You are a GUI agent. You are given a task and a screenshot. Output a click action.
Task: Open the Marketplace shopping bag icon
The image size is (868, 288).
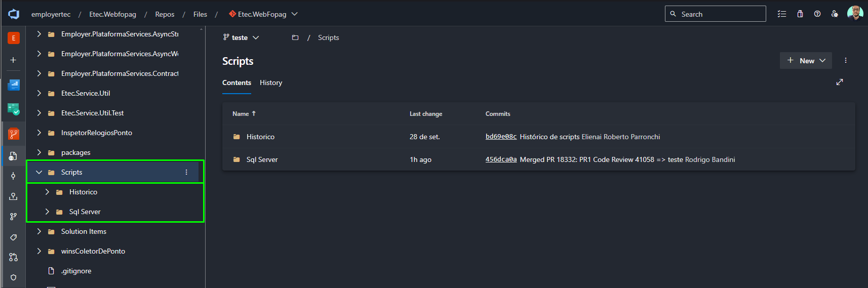click(x=800, y=14)
